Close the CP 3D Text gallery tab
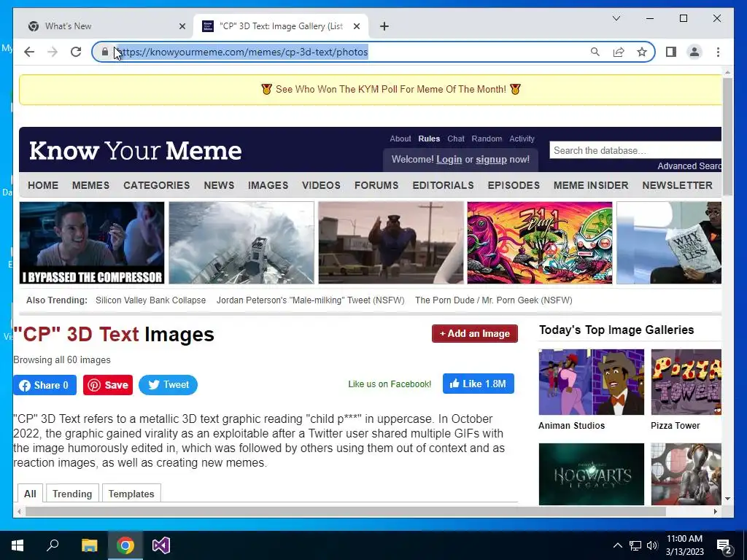Image resolution: width=747 pixels, height=560 pixels. (x=356, y=26)
